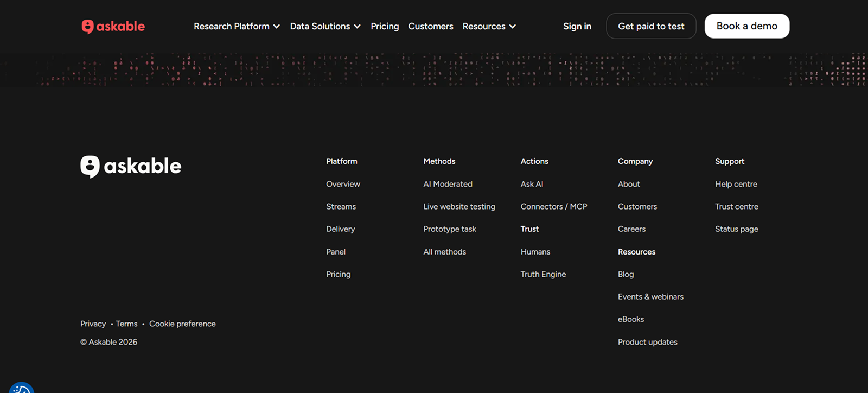Open the Product updates link

click(x=647, y=342)
